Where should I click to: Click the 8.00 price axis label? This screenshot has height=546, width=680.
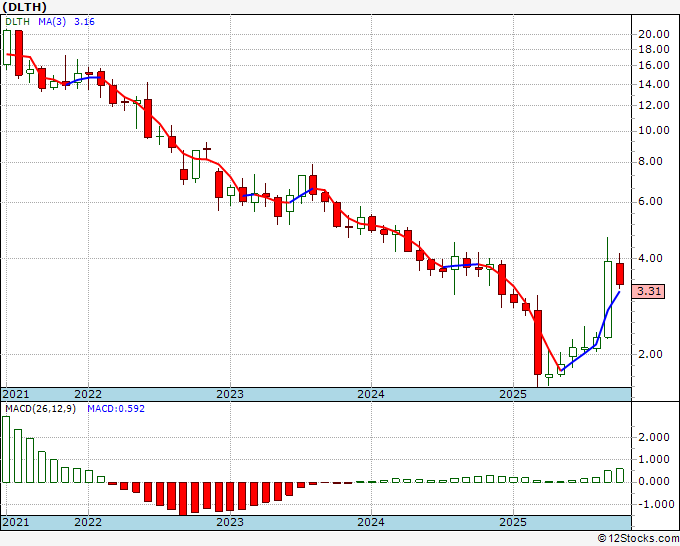coord(650,162)
